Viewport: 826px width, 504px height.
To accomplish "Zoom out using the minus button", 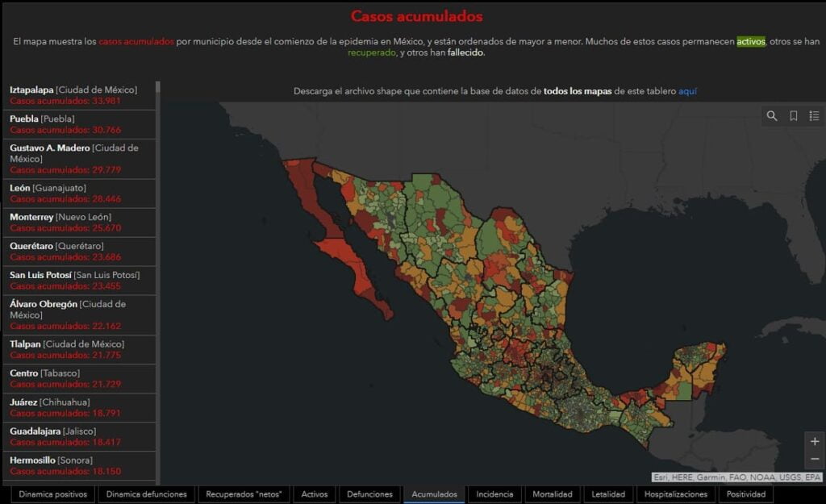I will click(814, 459).
